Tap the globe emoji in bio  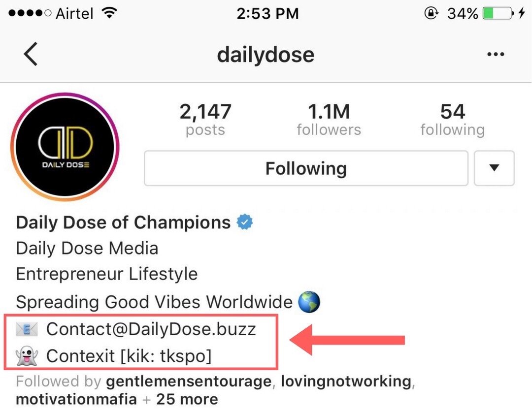[309, 301]
